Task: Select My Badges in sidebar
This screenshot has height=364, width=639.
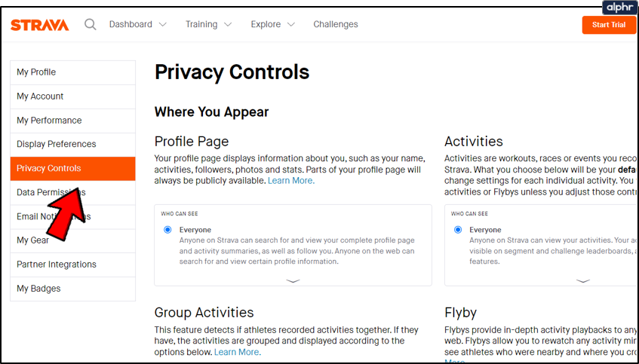Action: coord(38,289)
